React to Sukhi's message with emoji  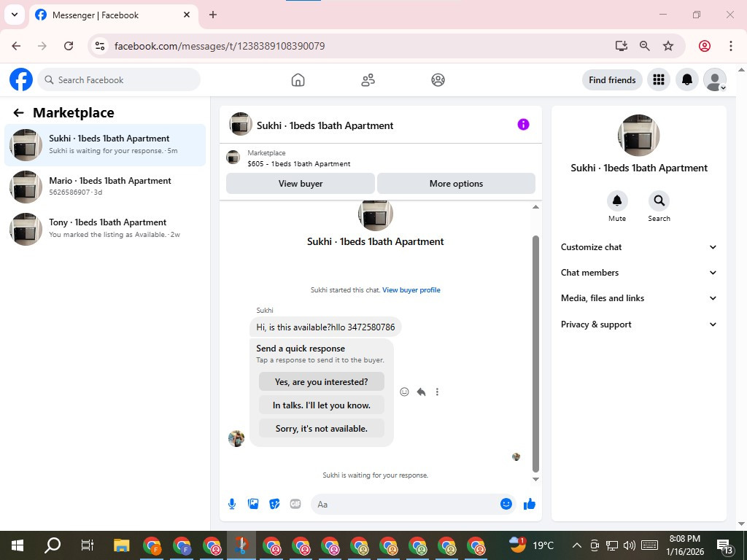pos(404,392)
